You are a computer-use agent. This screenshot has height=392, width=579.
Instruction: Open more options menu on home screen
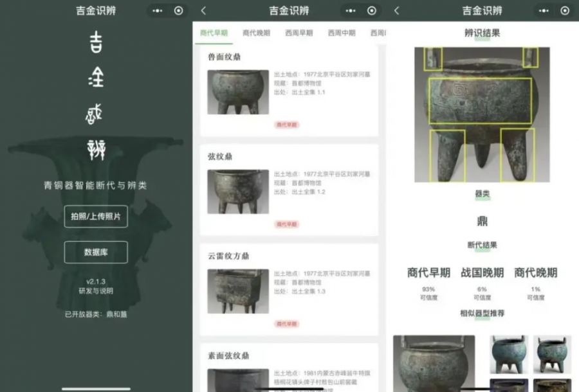[x=158, y=11]
